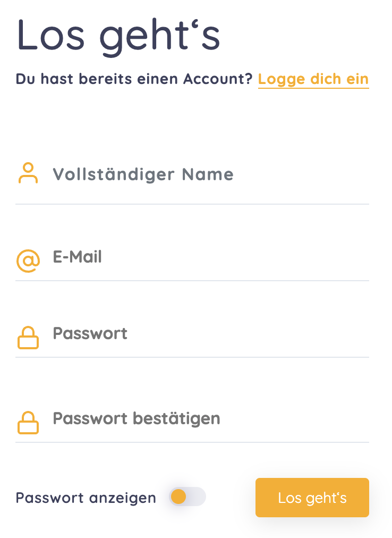Click the Passwort anzeigen label text
This screenshot has height=538, width=392.
tap(86, 498)
